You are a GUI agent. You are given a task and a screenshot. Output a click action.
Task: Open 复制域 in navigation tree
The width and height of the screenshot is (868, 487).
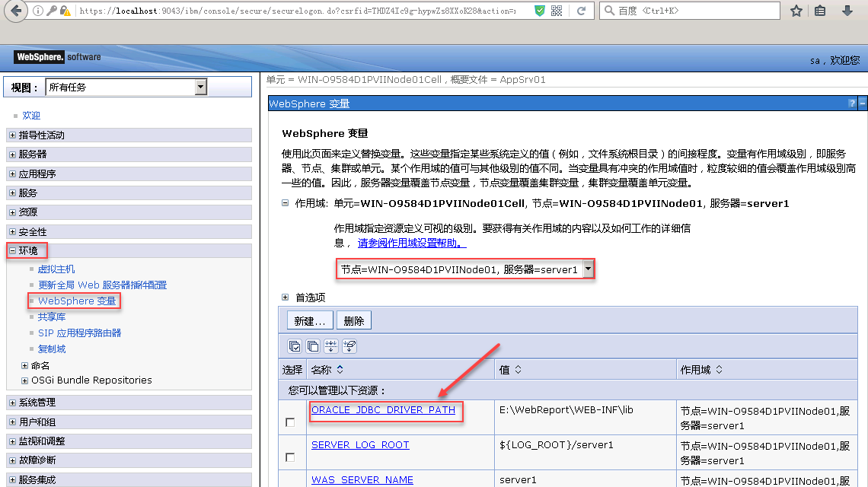[x=52, y=349]
